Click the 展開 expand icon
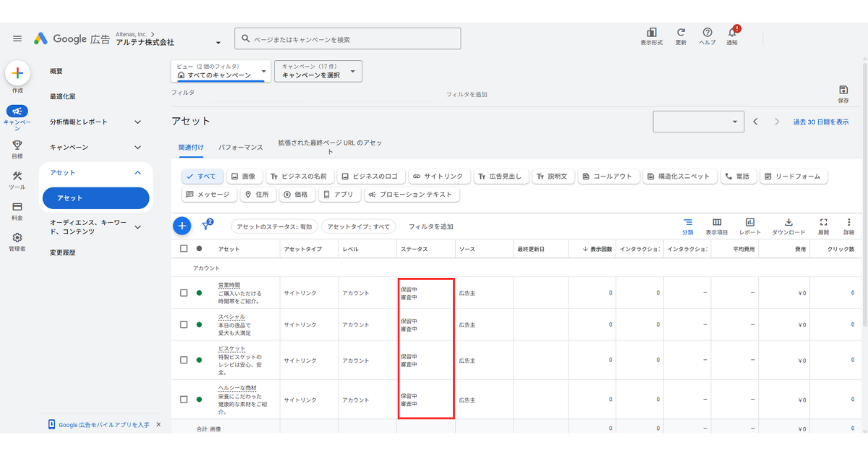The width and height of the screenshot is (868, 456). pos(823,222)
